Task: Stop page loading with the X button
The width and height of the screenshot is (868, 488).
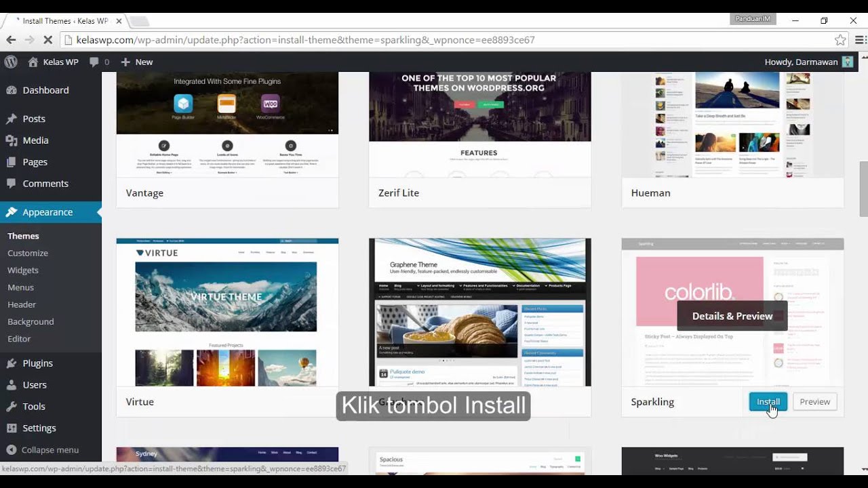Action: pos(47,40)
